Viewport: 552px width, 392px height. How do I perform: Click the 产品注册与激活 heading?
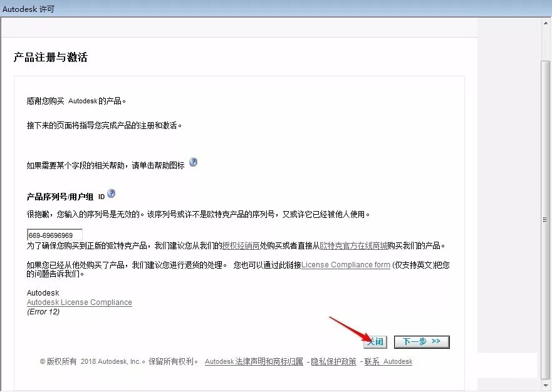point(51,57)
